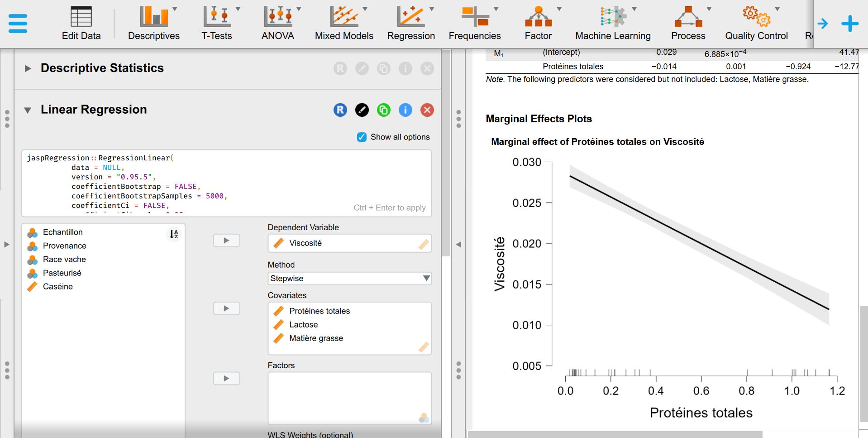Add a new analysis with the plus icon
This screenshot has height=438, width=868.
pos(850,24)
